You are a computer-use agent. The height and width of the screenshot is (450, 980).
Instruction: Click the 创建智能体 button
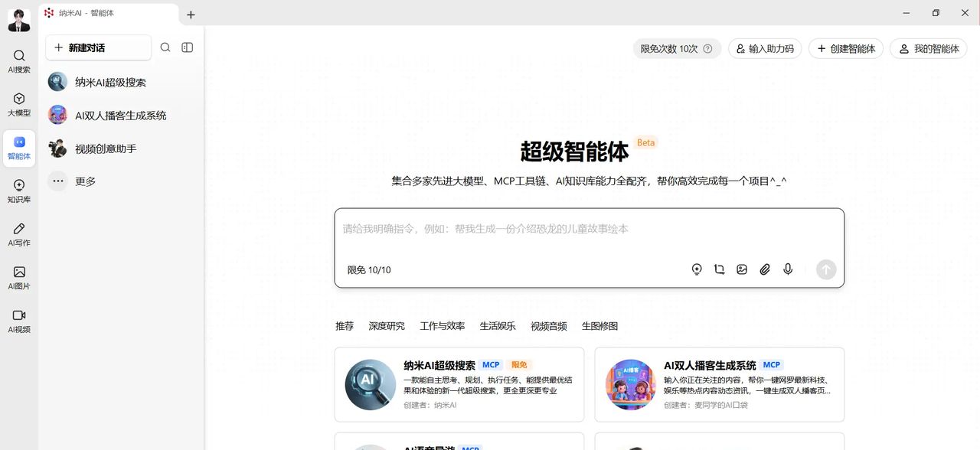pyautogui.click(x=845, y=48)
